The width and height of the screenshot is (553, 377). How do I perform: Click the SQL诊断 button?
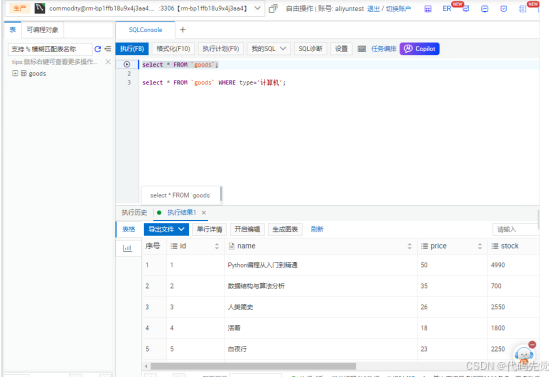pos(310,49)
